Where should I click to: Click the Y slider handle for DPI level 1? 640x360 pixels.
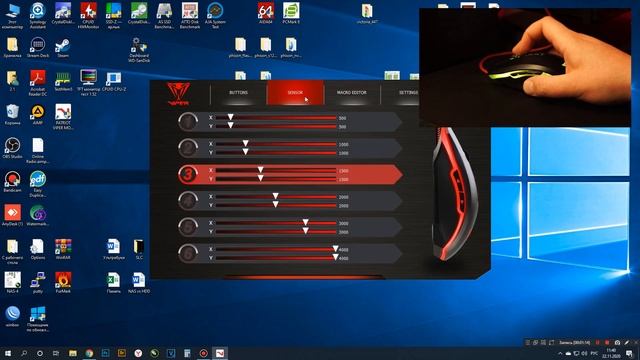pyautogui.click(x=231, y=125)
